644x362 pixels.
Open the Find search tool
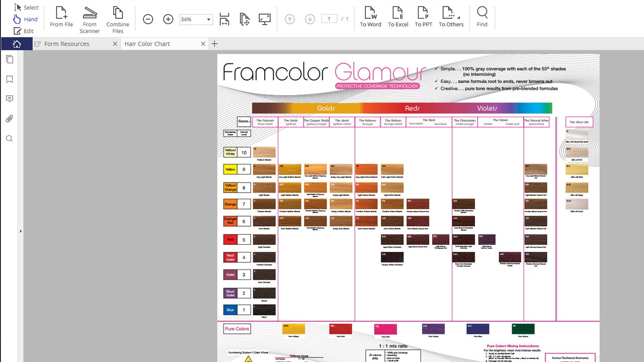point(482,17)
